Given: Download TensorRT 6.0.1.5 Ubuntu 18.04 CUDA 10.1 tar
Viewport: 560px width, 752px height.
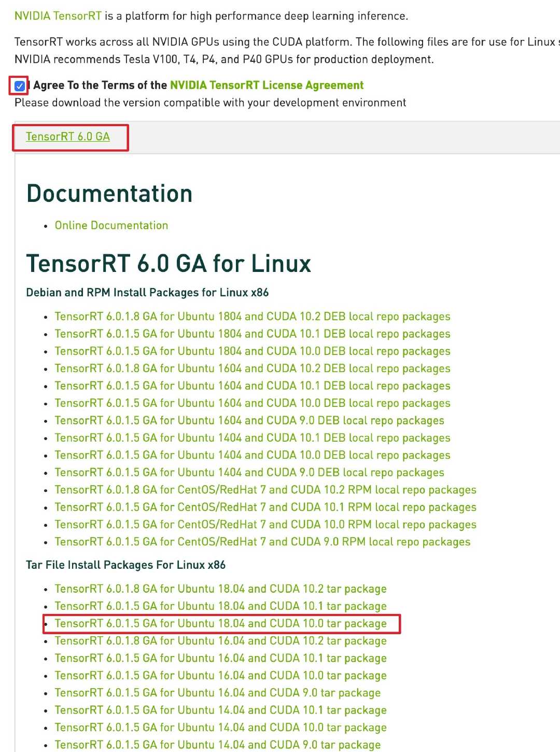Looking at the screenshot, I should [x=221, y=606].
